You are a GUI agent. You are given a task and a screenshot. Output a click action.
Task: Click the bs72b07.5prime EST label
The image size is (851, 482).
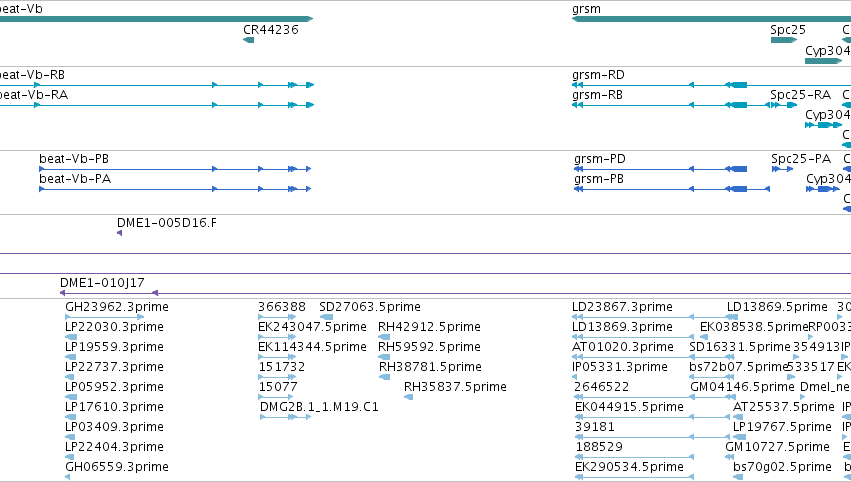[738, 367]
